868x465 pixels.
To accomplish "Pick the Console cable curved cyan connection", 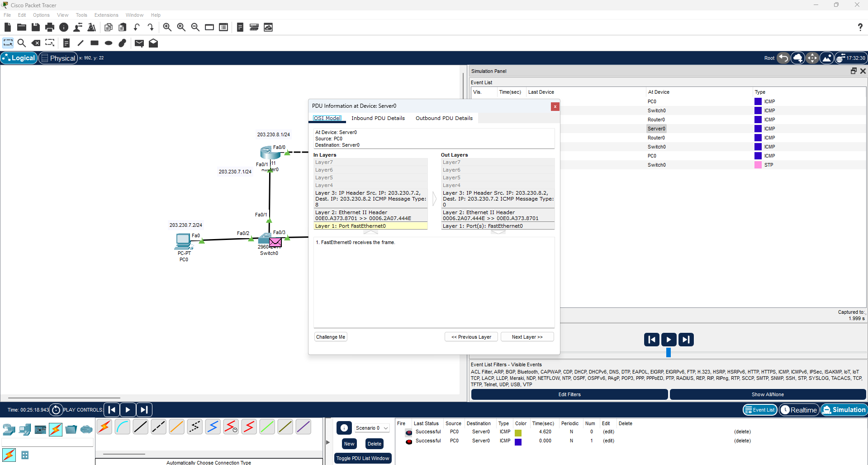I will (122, 427).
